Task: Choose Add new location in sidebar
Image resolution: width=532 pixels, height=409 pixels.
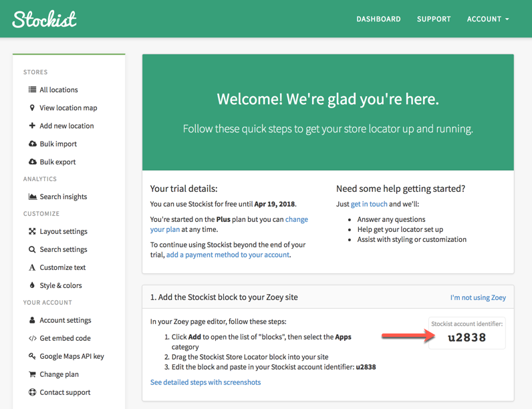Action: pyautogui.click(x=67, y=126)
